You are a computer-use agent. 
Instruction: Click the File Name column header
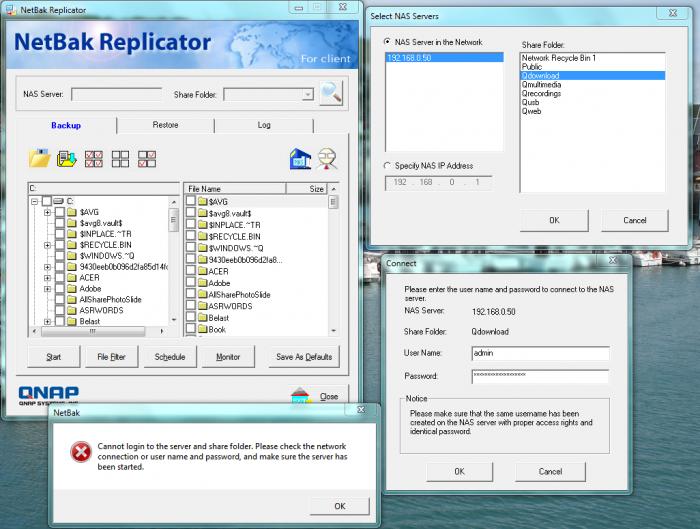235,189
